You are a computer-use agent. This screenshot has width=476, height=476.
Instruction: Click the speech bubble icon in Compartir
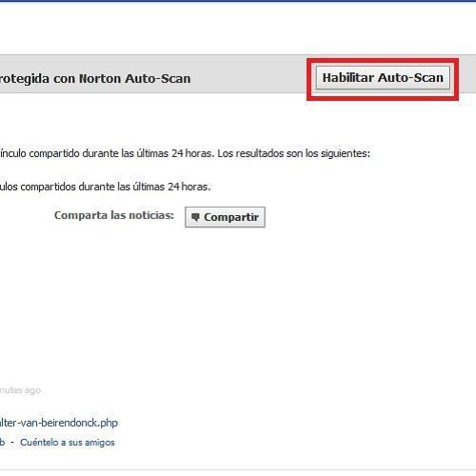pyautogui.click(x=195, y=217)
